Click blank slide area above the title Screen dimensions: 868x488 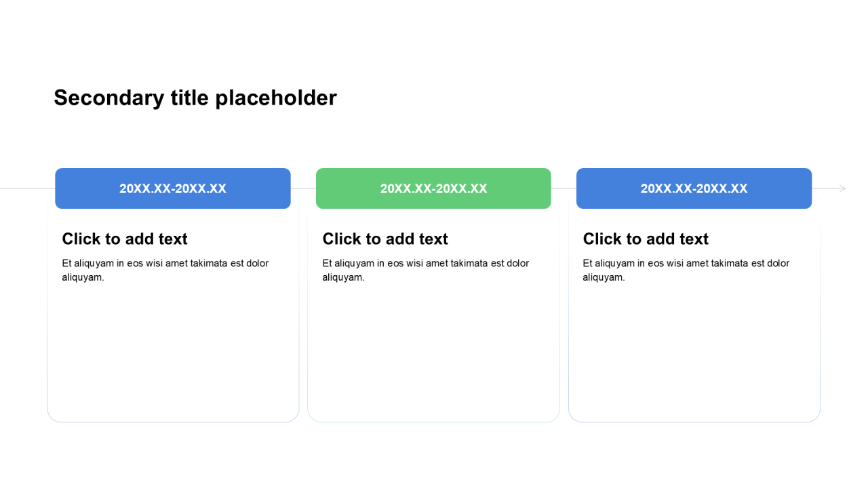(x=434, y=41)
